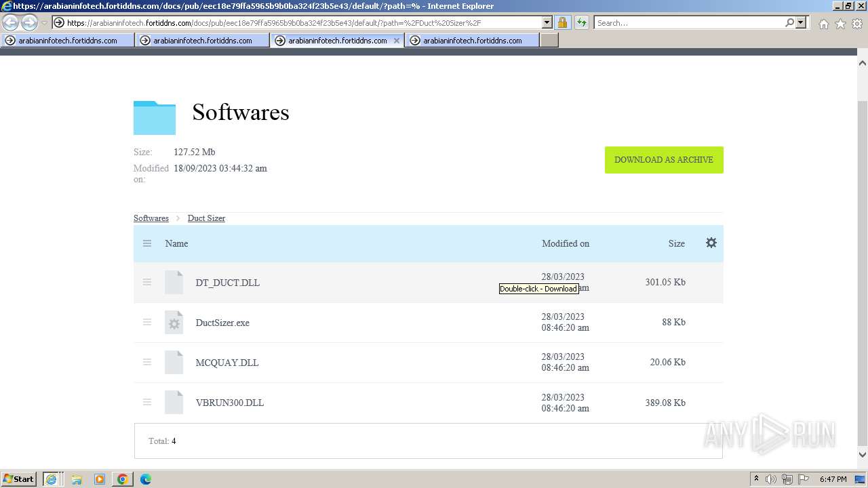The height and width of the screenshot is (488, 868).
Task: Open the address bar history dropdown
Action: (x=547, y=22)
